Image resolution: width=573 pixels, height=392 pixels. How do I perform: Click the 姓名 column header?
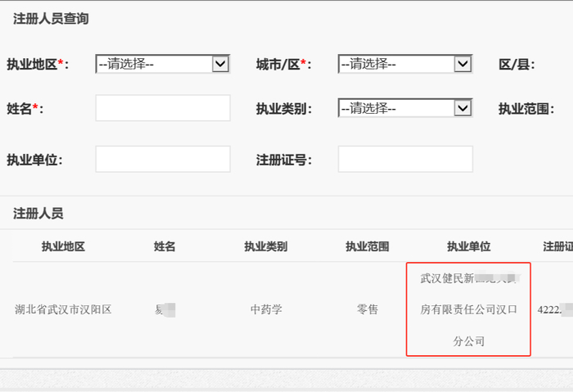click(165, 246)
